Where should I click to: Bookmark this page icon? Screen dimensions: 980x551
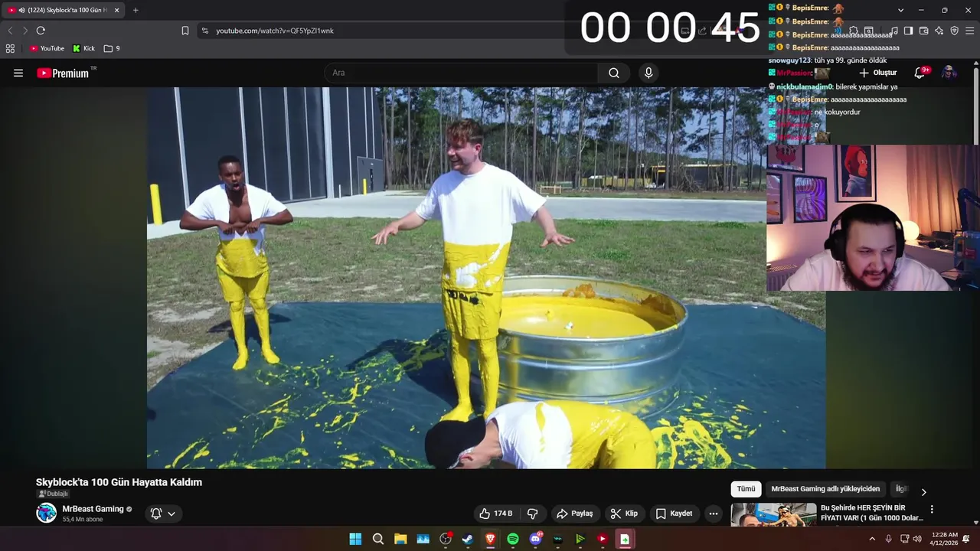(185, 31)
